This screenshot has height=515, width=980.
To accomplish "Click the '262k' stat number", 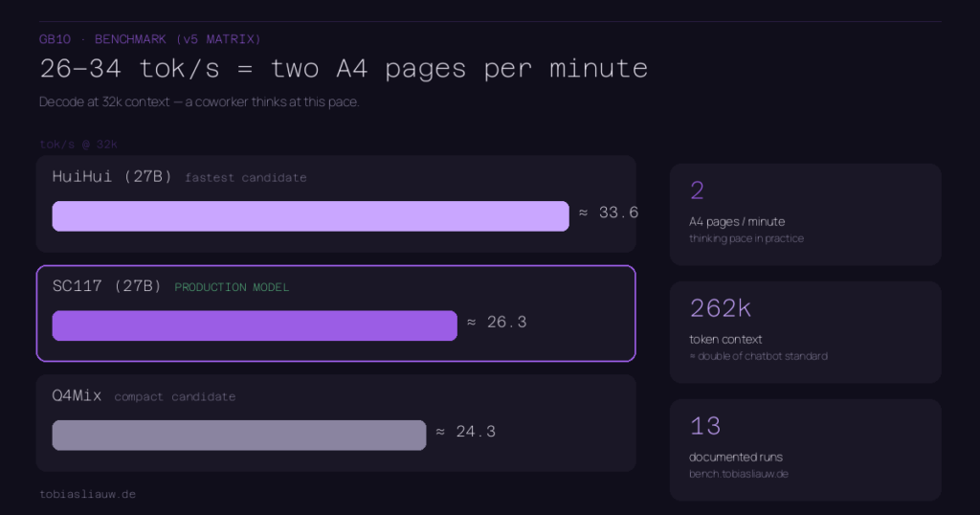I will click(720, 308).
